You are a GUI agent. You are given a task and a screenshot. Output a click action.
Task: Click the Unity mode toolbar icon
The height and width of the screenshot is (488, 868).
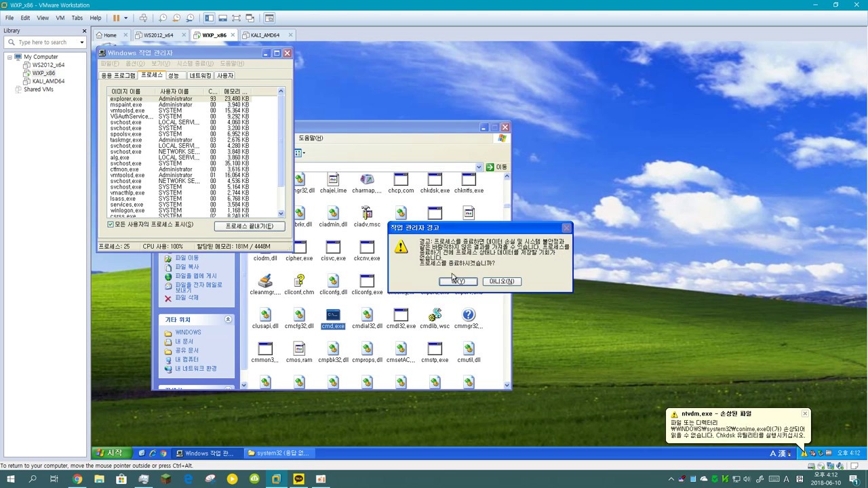click(250, 18)
